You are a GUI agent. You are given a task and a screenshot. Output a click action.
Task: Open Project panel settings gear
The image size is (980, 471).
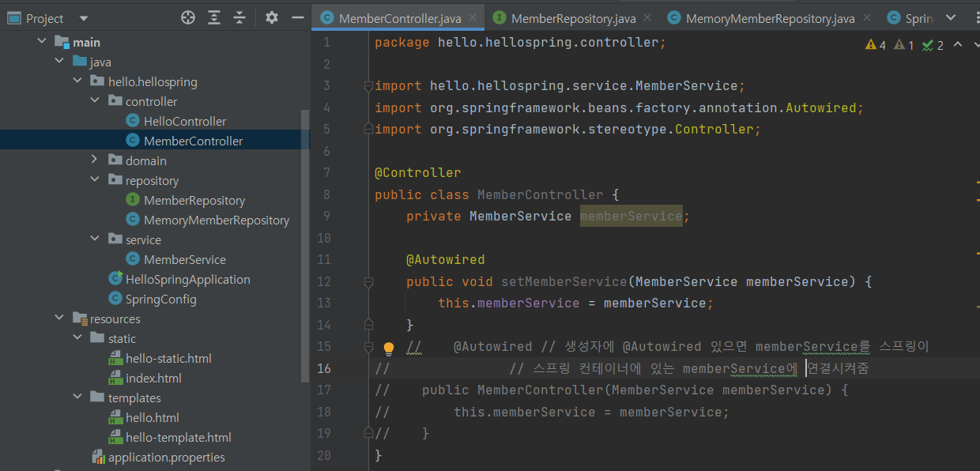pos(272,17)
